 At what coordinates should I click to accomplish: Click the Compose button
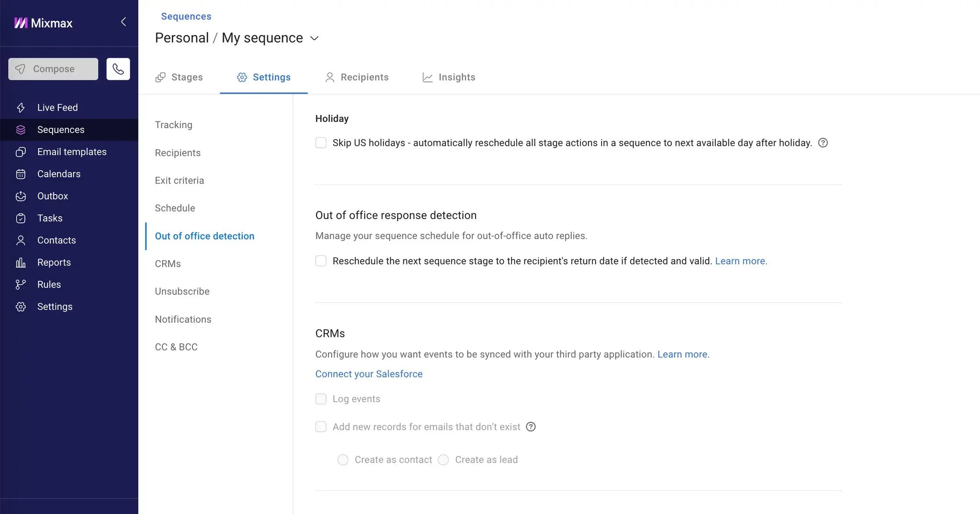tap(53, 69)
